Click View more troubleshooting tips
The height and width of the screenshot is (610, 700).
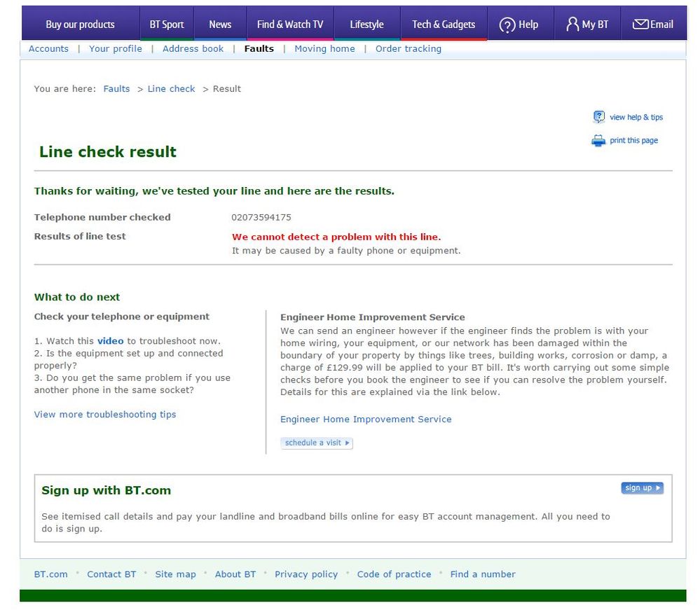[105, 415]
